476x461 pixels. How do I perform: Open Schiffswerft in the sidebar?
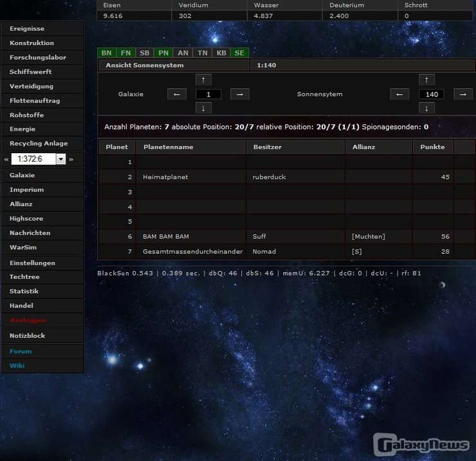pyautogui.click(x=42, y=71)
